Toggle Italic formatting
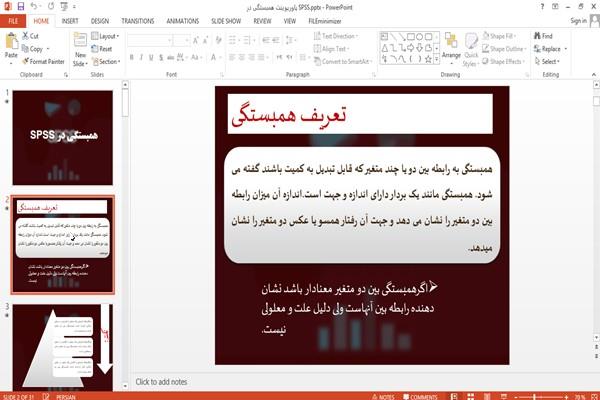Viewport: 600px width, 400px height. (141, 57)
